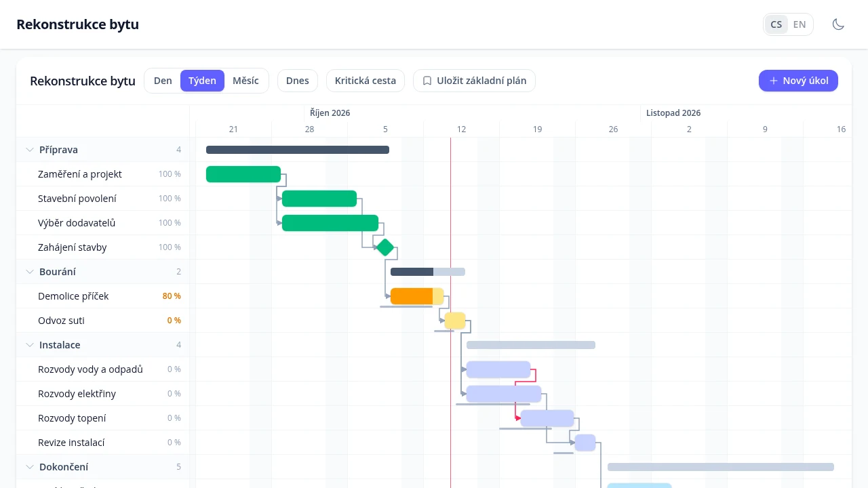Click the Zahájení stavby row label
This screenshot has width=868, height=488.
click(x=73, y=247)
